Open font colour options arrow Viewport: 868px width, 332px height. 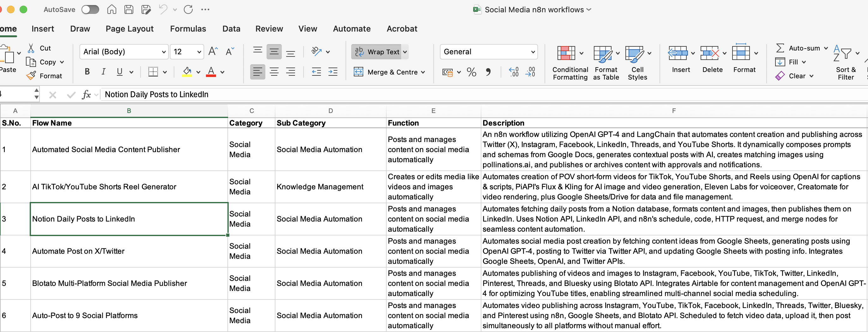222,72
